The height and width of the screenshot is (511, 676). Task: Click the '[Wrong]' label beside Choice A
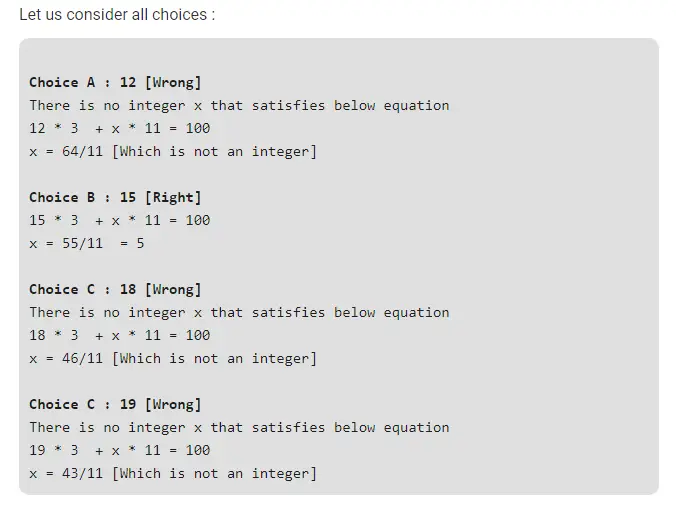[173, 82]
